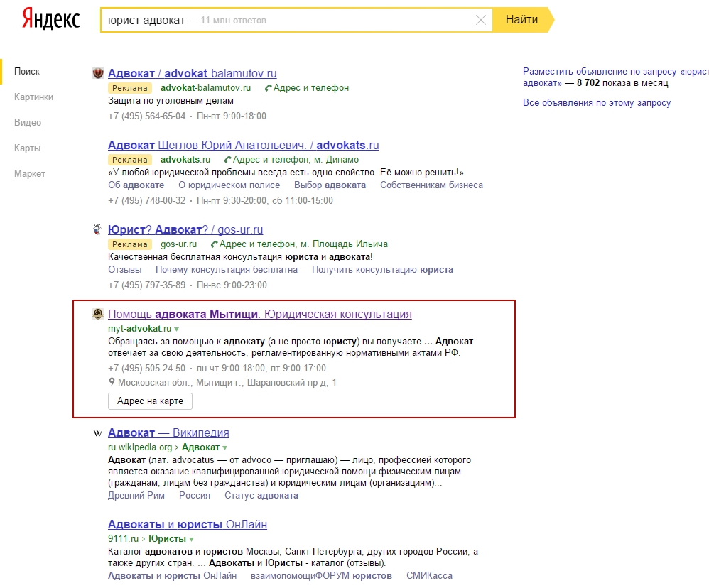Viewport: 709px width, 588px height.
Task: Open 'взаимопомощиФОРУМ юристов' sitelink
Action: point(322,576)
